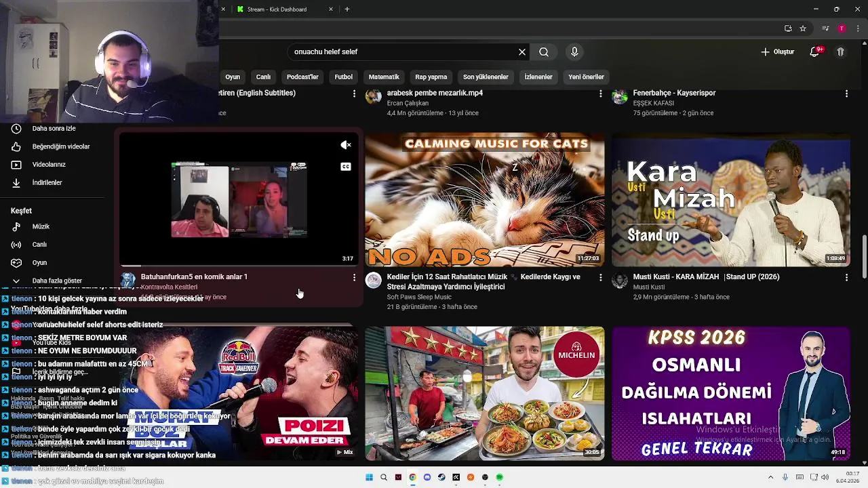Image resolution: width=868 pixels, height=488 pixels.
Task: Select the Yeni öneriler filter chip
Action: pyautogui.click(x=586, y=77)
